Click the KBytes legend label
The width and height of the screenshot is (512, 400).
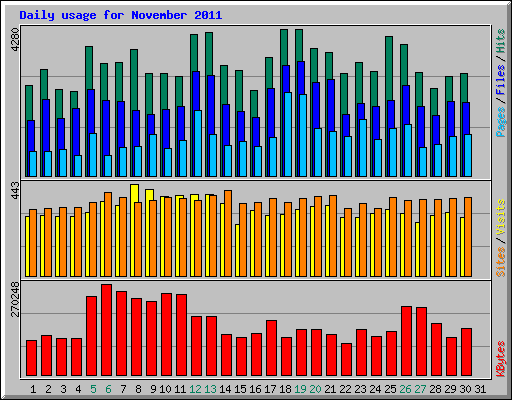click(x=501, y=359)
